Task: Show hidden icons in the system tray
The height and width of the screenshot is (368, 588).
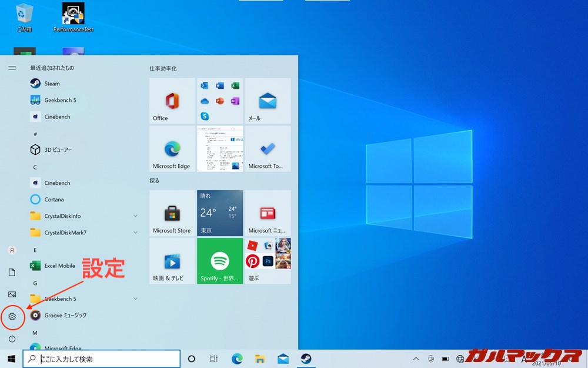Action: pos(416,357)
